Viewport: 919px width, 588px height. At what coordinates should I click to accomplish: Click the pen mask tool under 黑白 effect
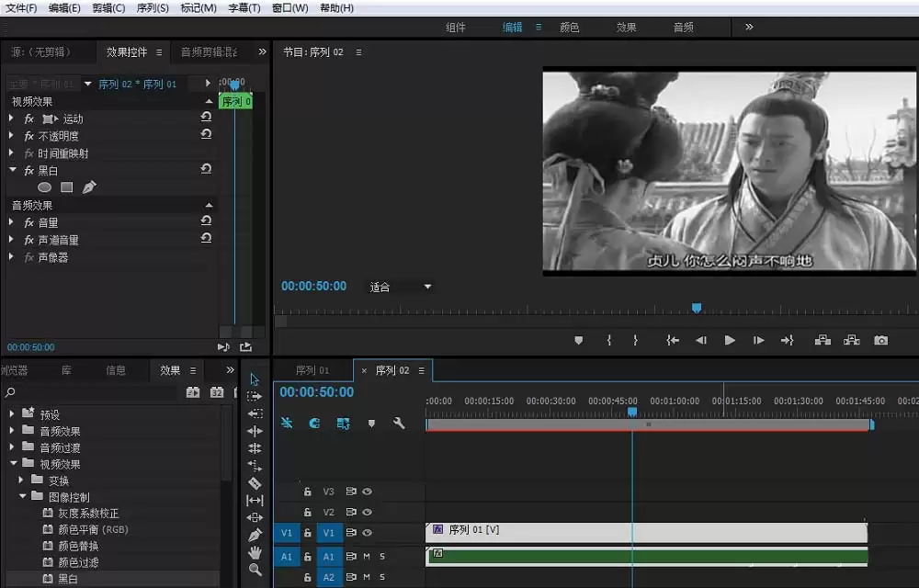pyautogui.click(x=89, y=187)
